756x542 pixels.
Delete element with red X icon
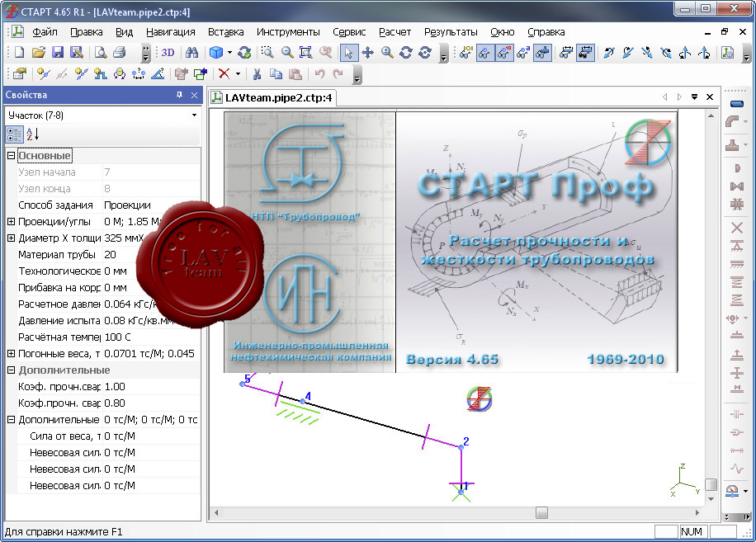click(x=224, y=73)
